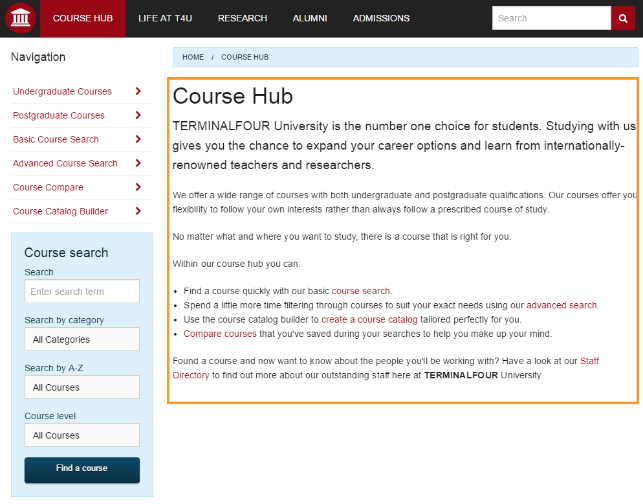Go to the Research menu item
This screenshot has width=643, height=504.
click(242, 18)
